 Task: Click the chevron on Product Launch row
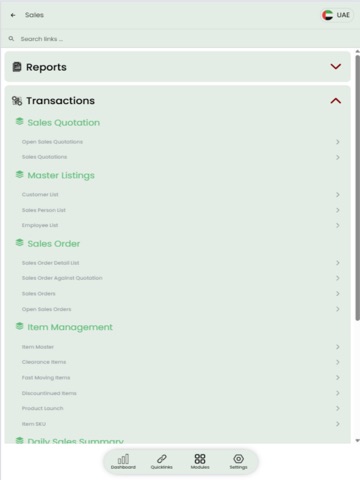pos(338,408)
